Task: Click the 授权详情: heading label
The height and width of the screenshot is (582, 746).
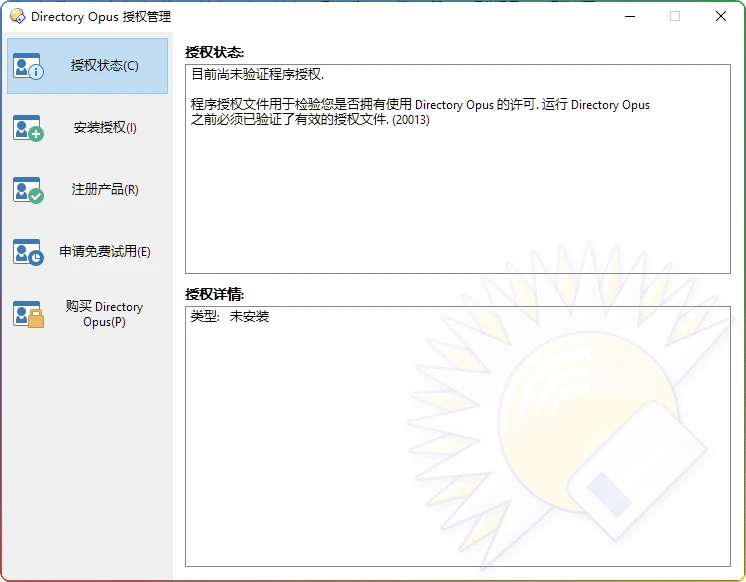Action: coord(215,294)
